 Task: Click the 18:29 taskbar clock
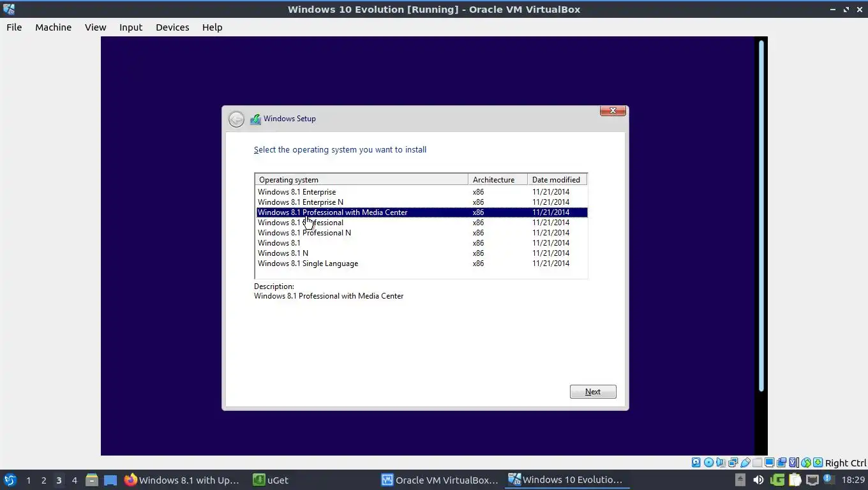click(x=853, y=480)
